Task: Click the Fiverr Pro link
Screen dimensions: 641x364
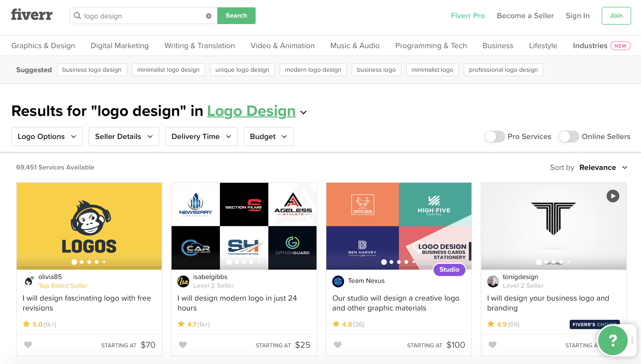Action: tap(468, 15)
